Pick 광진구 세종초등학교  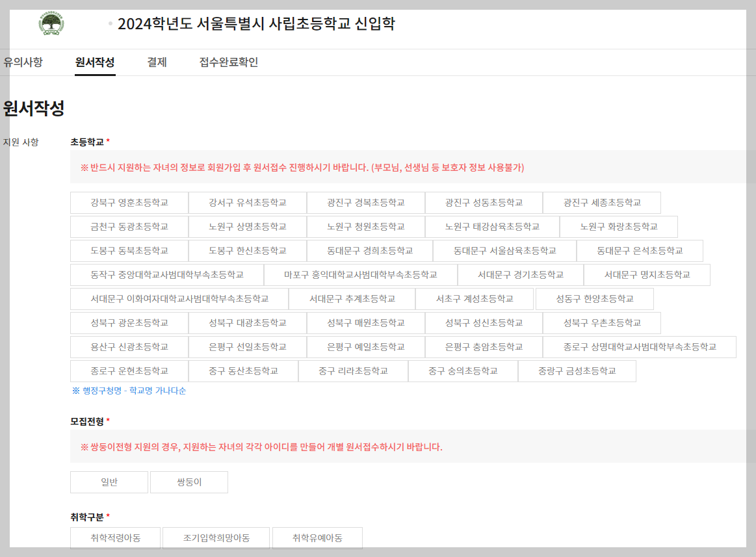coord(602,203)
